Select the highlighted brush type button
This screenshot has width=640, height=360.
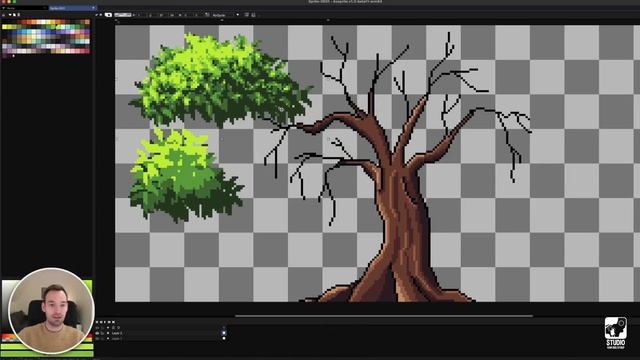pos(108,15)
